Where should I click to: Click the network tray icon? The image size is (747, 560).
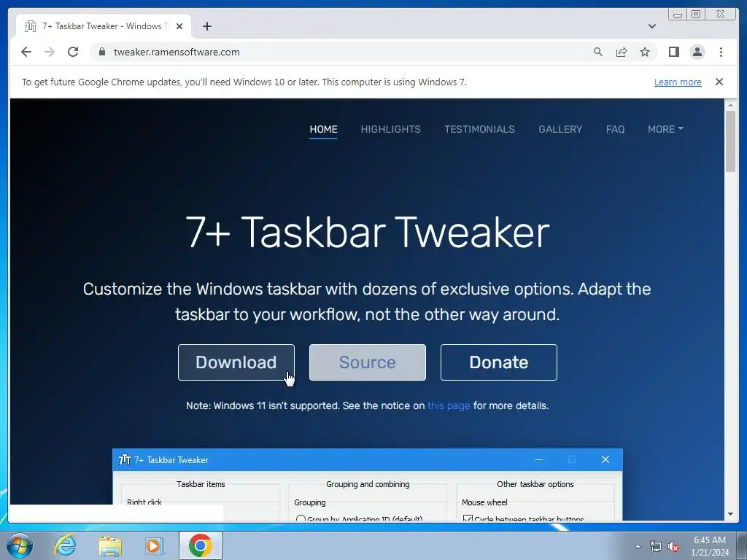pos(656,546)
